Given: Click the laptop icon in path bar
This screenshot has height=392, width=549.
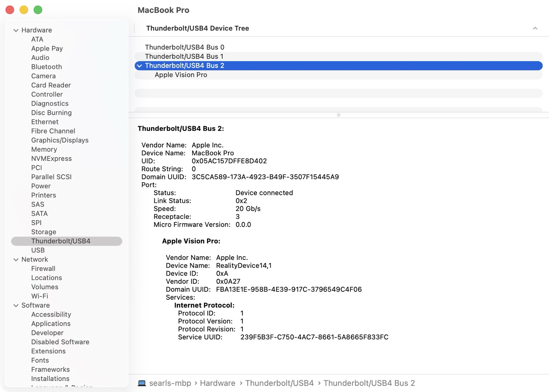Looking at the screenshot, I should (142, 383).
